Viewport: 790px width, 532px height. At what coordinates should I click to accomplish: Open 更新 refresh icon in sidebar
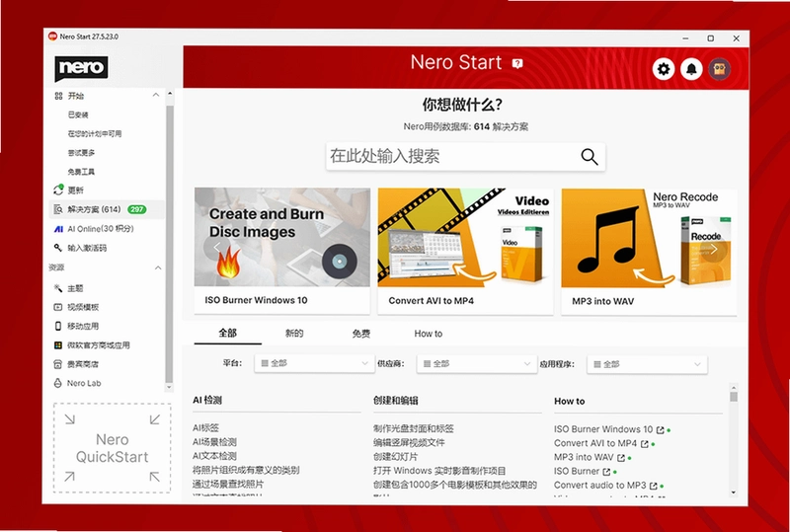(x=58, y=190)
